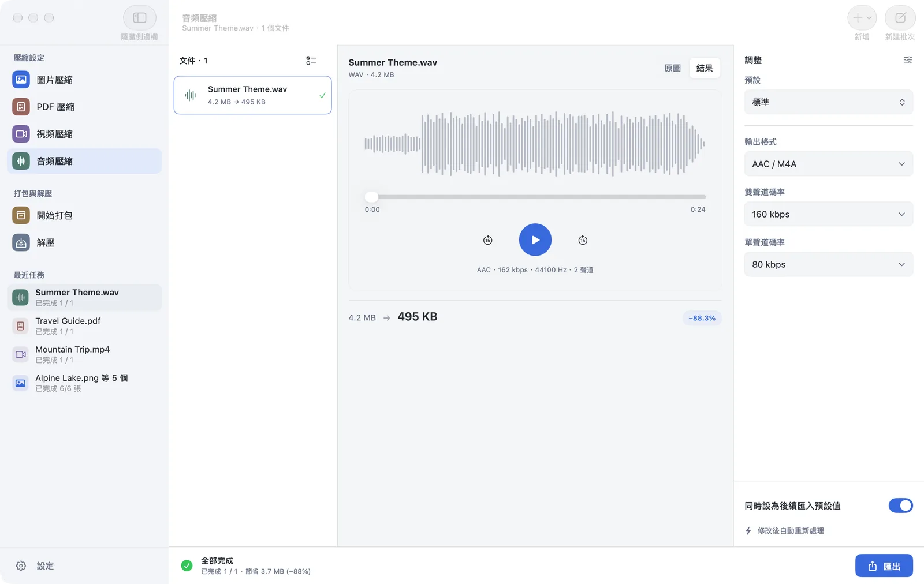This screenshot has width=924, height=584.
Task: Open 圖片壓縮 image compression
Action: click(84, 80)
